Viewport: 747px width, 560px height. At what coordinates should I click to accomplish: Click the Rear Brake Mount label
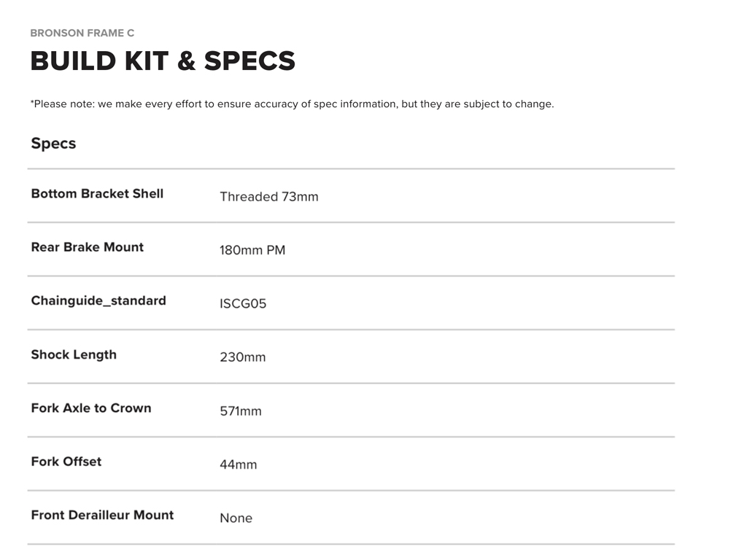point(88,247)
